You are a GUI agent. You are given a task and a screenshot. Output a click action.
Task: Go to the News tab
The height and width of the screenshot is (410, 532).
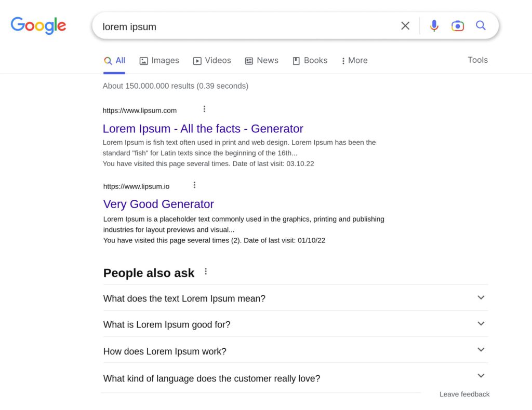(261, 61)
